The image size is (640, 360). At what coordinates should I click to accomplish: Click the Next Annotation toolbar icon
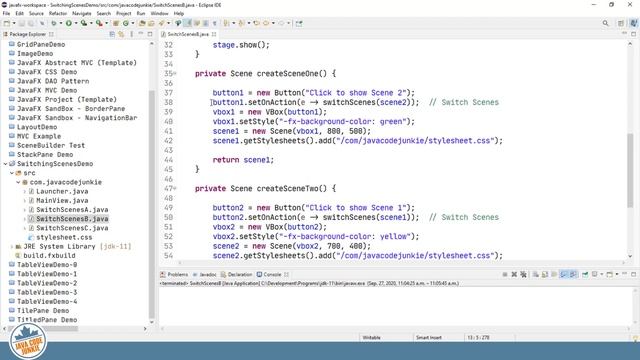pos(226,23)
